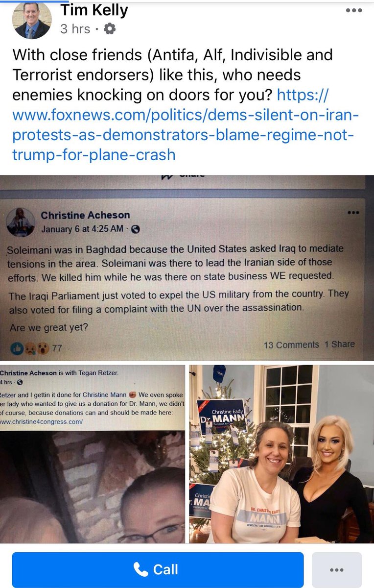Tap the 1 Share link
This screenshot has width=374, height=588.
coord(339,344)
